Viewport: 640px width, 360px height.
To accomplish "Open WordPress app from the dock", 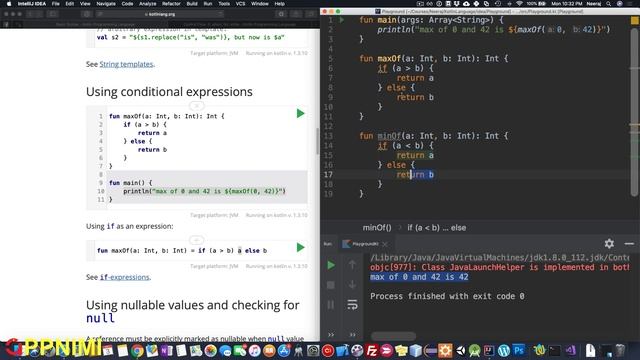I will 504,351.
